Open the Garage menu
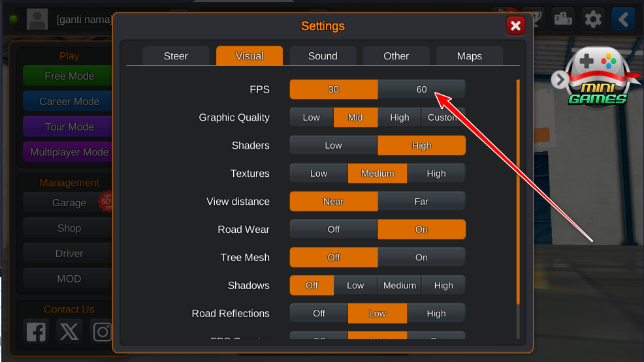This screenshot has height=362, width=644. (x=68, y=202)
